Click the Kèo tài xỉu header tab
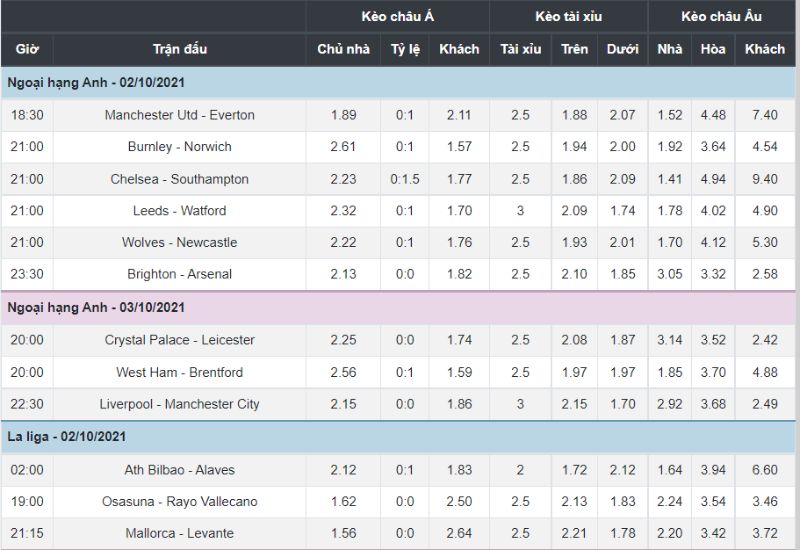The image size is (800, 550). point(568,16)
